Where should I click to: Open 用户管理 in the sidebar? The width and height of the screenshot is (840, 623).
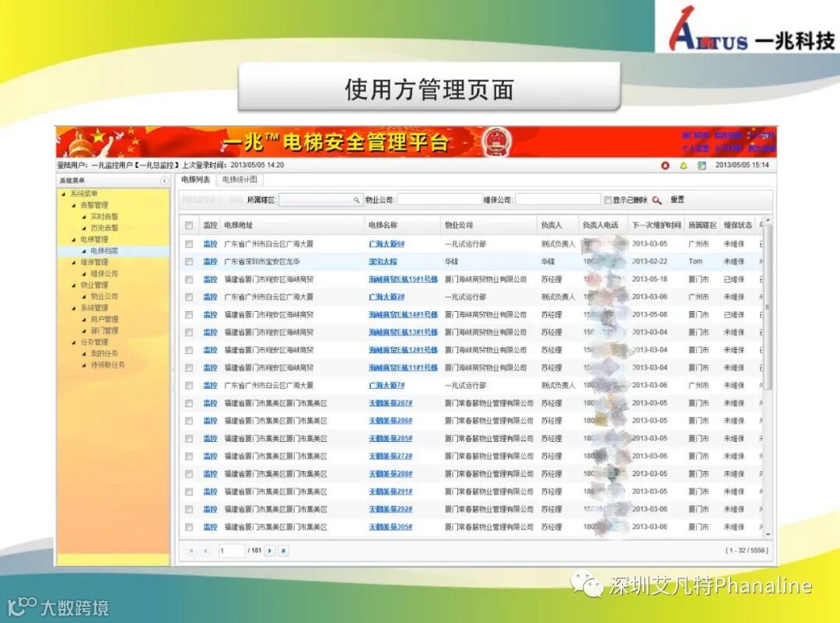(104, 319)
